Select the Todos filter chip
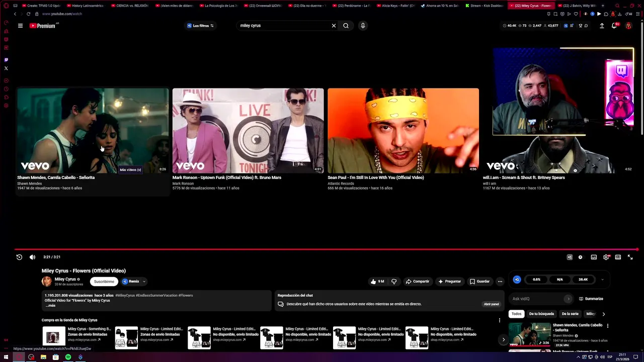Image resolution: width=644 pixels, height=362 pixels. (x=517, y=314)
